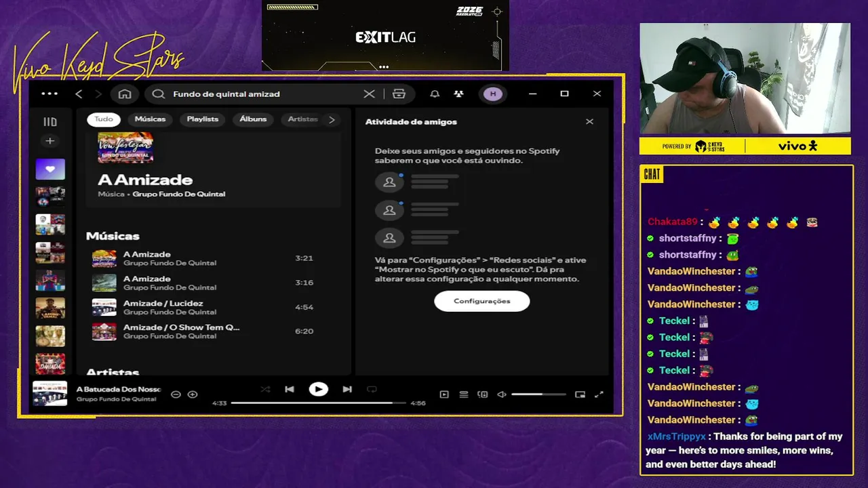Add current song with the plus circle
This screenshot has width=868, height=488.
click(x=193, y=394)
